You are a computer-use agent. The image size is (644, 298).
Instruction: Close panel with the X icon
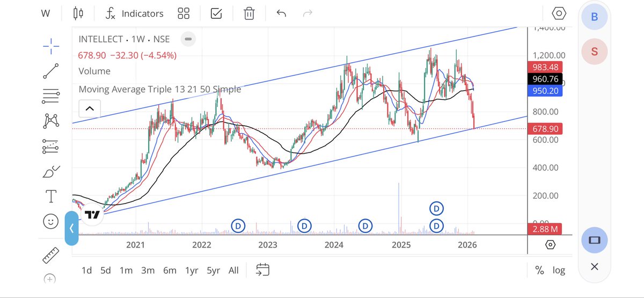pyautogui.click(x=595, y=266)
